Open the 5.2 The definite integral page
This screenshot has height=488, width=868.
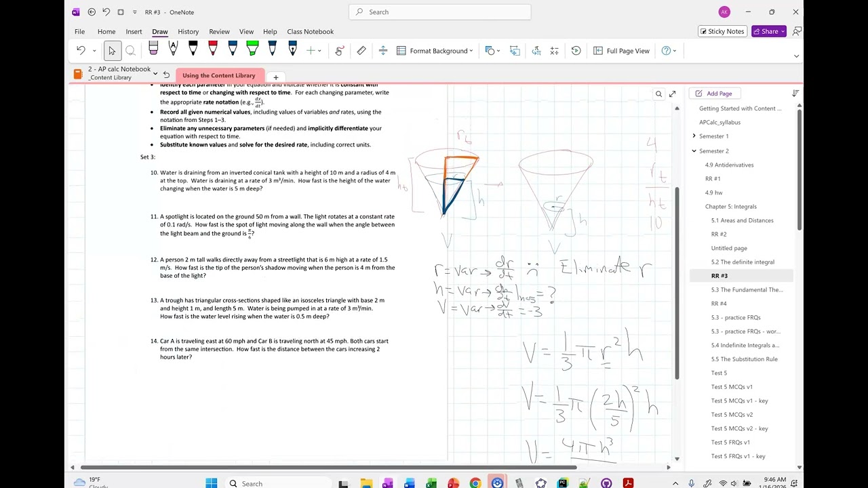pos(743,262)
